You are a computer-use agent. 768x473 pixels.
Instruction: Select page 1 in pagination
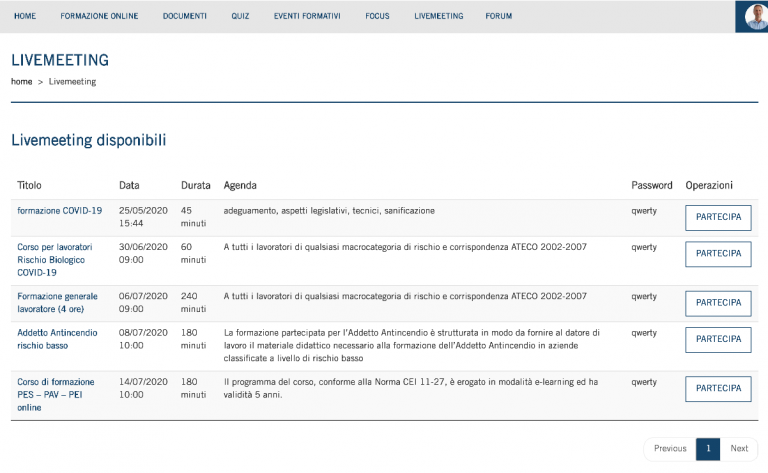pyautogui.click(x=708, y=449)
